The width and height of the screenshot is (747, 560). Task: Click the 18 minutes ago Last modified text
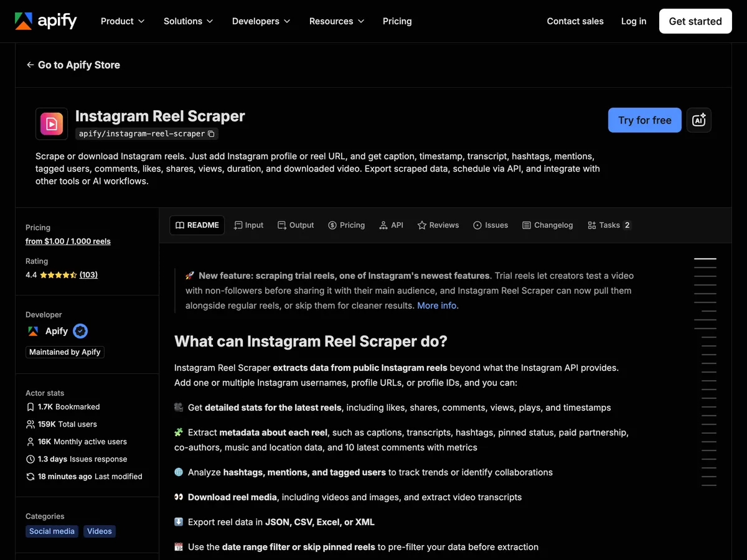(x=90, y=477)
